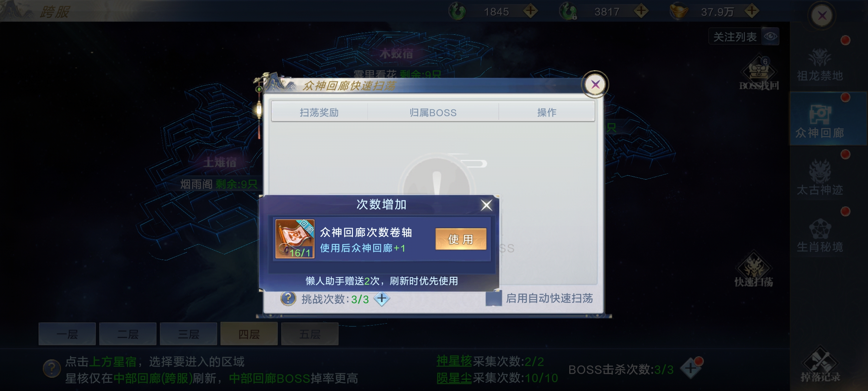
Task: Open the 太古神迹 sidebar icon
Action: point(820,178)
